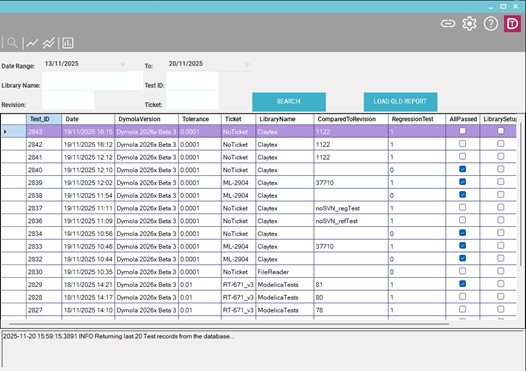The height and width of the screenshot is (371, 526).
Task: Select the single line chart icon
Action: coord(32,43)
